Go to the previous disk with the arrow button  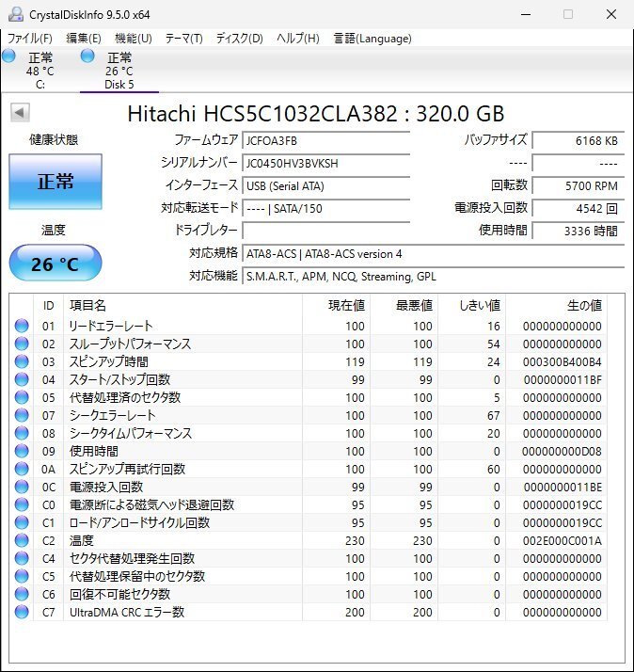pos(20,113)
